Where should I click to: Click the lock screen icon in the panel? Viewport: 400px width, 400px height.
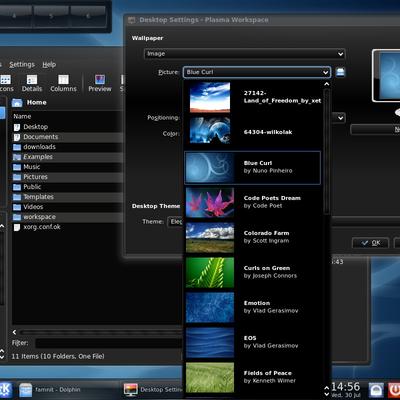click(376, 390)
